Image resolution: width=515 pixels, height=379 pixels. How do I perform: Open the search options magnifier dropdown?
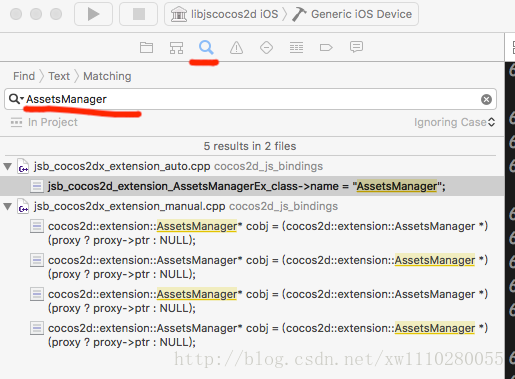point(16,99)
